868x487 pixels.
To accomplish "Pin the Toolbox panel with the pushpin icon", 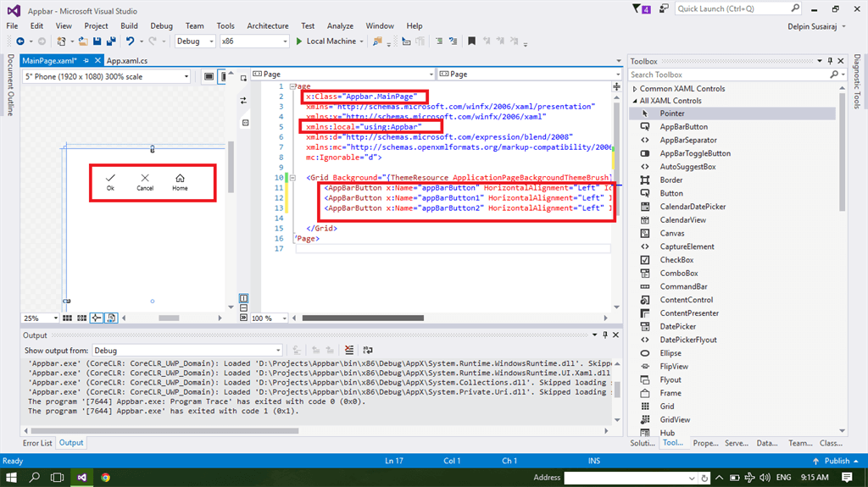I will click(830, 61).
